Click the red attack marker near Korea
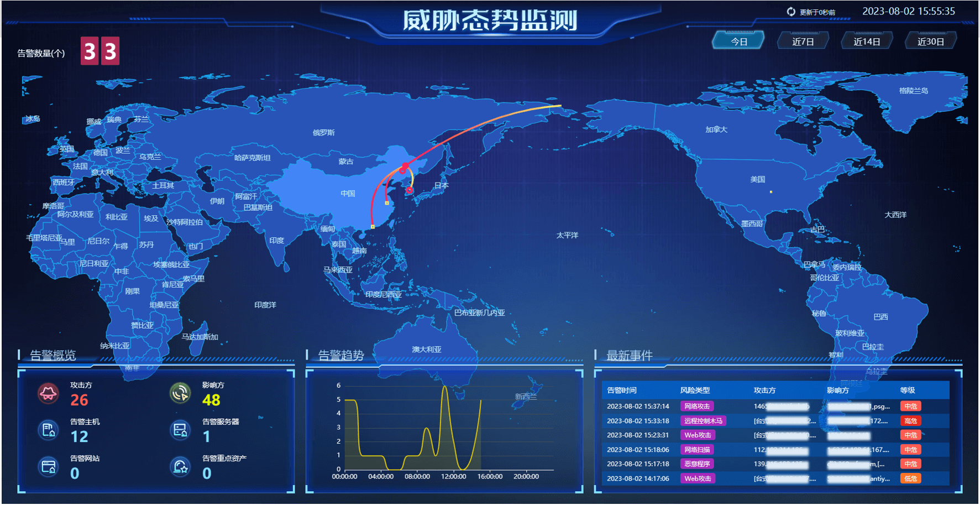980x505 pixels. [x=410, y=190]
